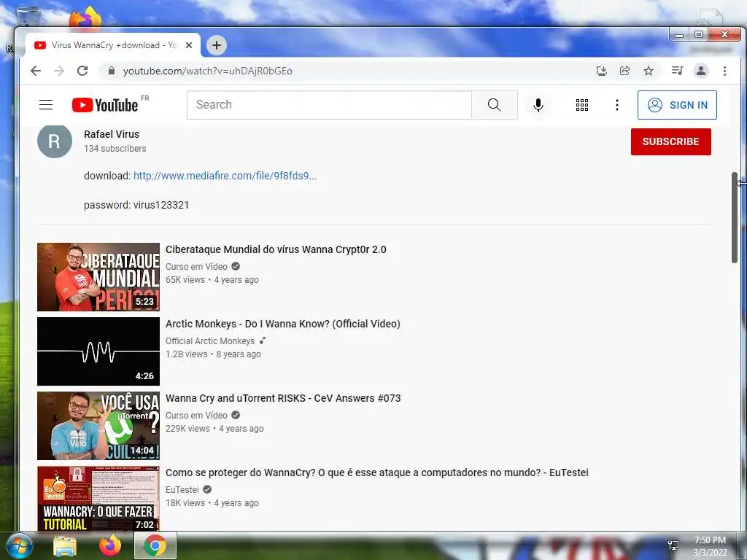The image size is (747, 560).
Task: Open WannaCry: O que fazer tutorial thumbnail
Action: coord(98,499)
